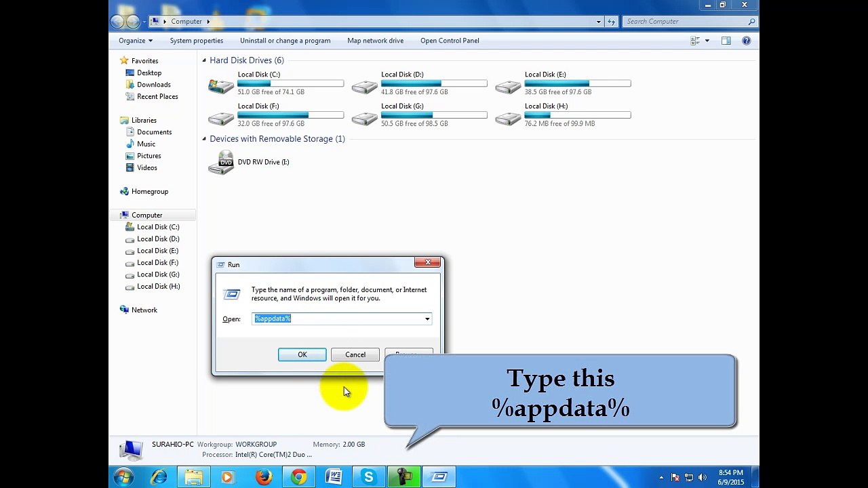
Task: Open Local Disk (G:) drive icon
Action: click(x=365, y=118)
